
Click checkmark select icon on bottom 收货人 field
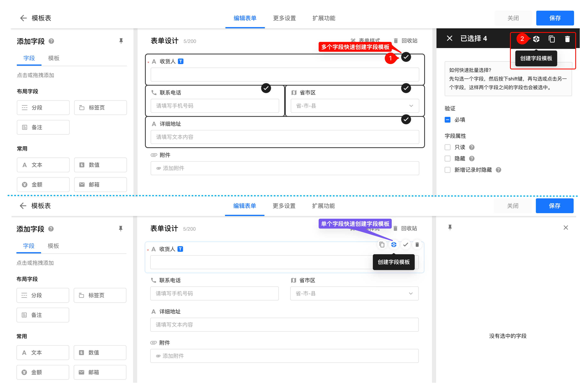(x=405, y=245)
